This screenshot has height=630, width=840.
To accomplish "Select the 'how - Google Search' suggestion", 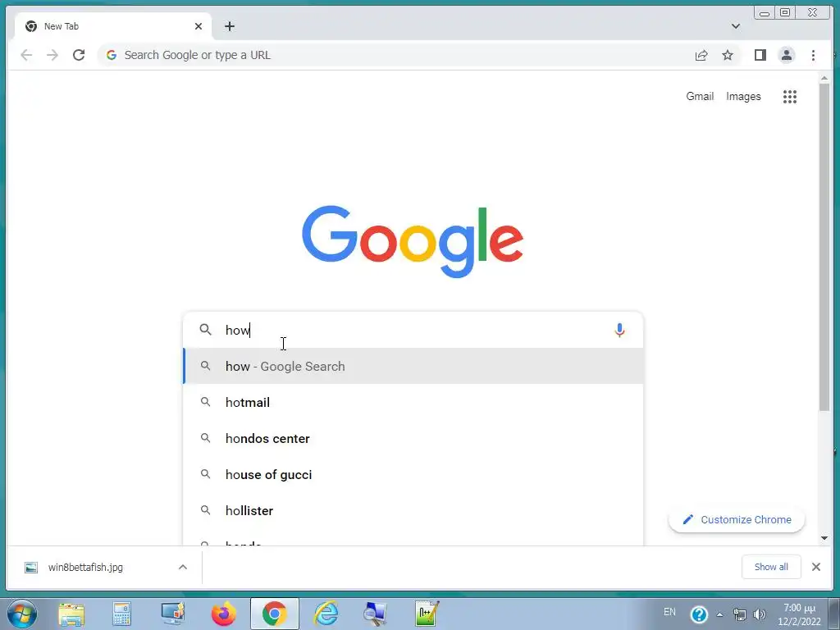I will [x=413, y=366].
